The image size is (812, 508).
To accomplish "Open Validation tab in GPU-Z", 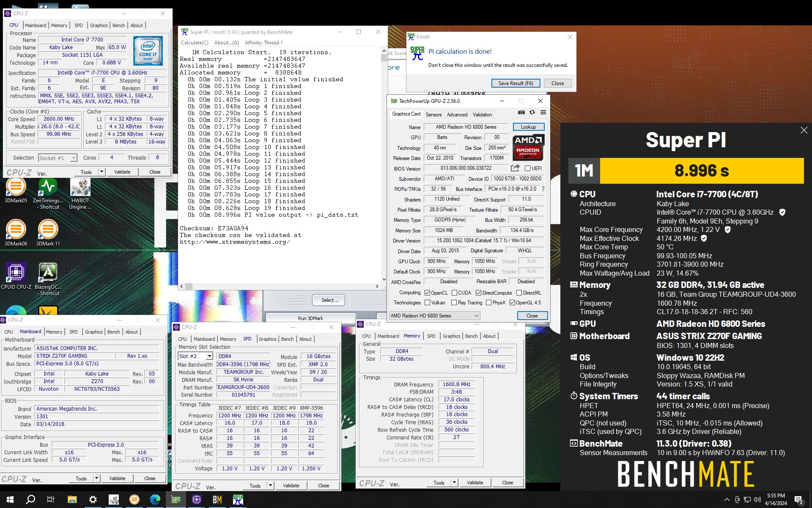I will click(x=482, y=115).
